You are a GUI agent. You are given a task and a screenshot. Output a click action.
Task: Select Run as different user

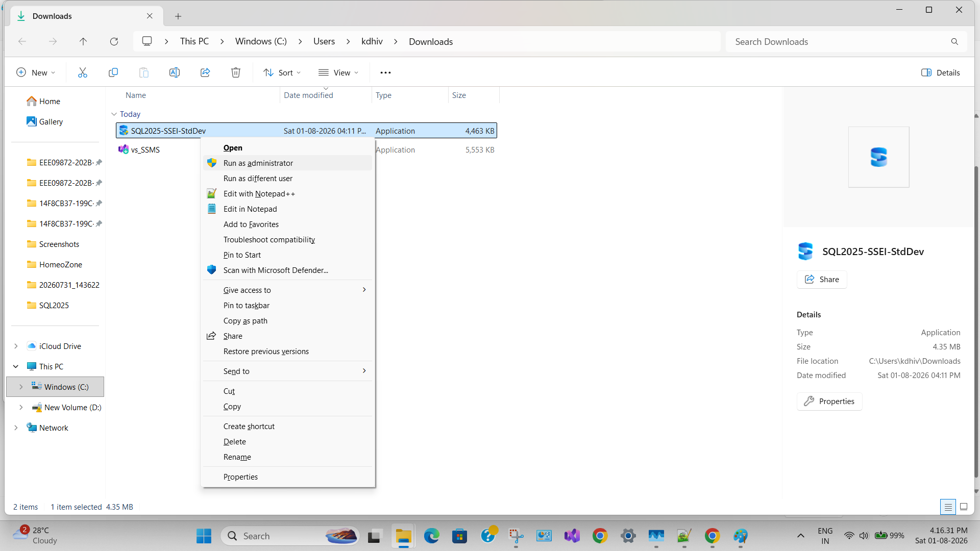[288, 178]
